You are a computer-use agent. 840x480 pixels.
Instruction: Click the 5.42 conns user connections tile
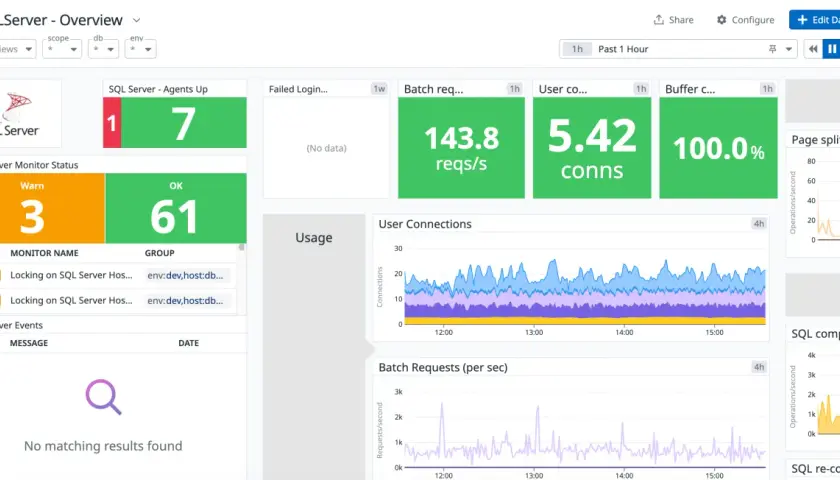592,148
